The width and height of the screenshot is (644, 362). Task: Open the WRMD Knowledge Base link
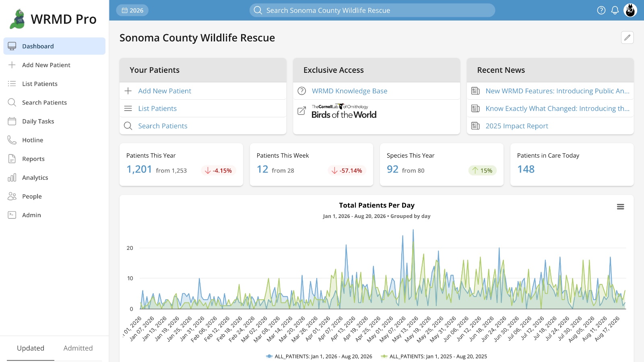click(x=349, y=91)
